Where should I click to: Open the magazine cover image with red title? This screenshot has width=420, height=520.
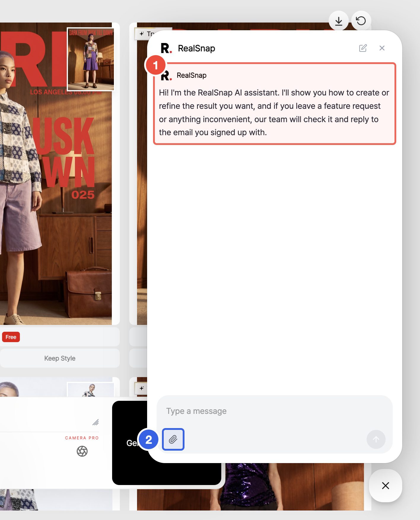pyautogui.click(x=56, y=174)
